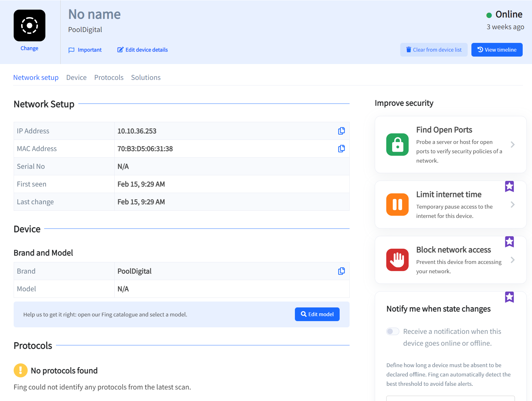Click the No name device title
Image resolution: width=532 pixels, height=401 pixels.
pyautogui.click(x=94, y=14)
